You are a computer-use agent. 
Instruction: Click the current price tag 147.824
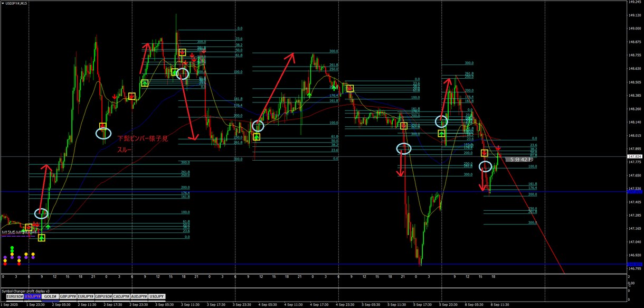(634, 157)
